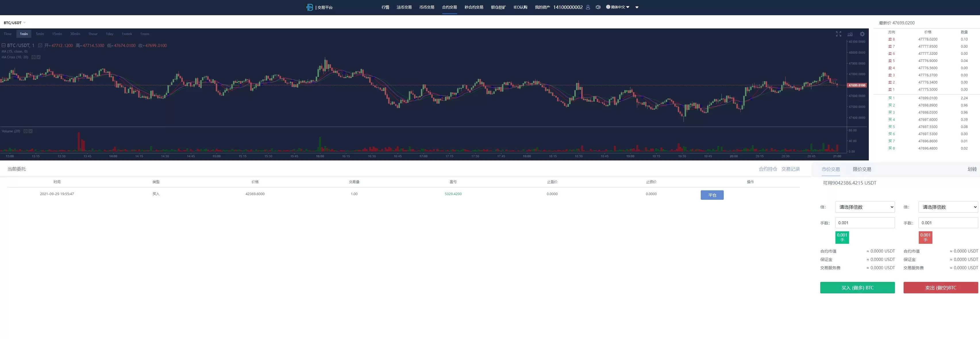This screenshot has height=339, width=980.
Task: Switch chart interval to 1hour
Action: (93, 34)
